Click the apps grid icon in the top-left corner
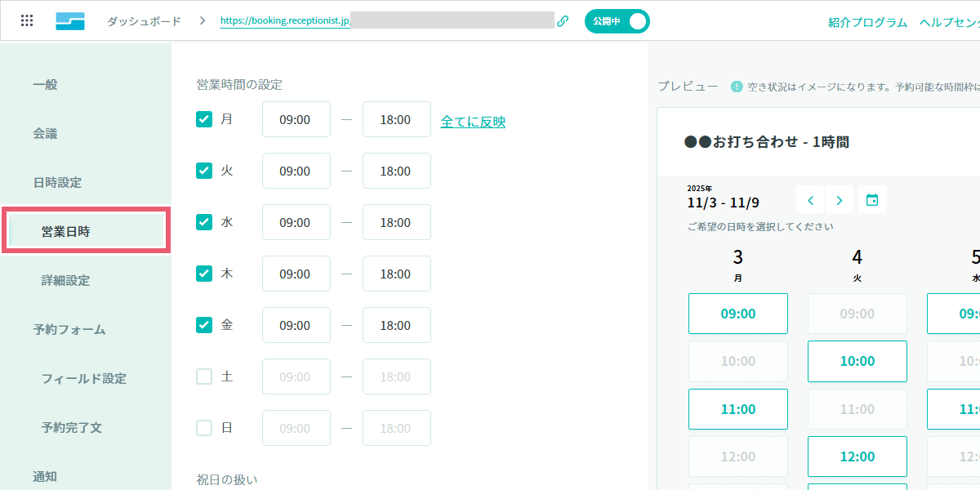Image resolution: width=980 pixels, height=490 pixels. [x=27, y=20]
